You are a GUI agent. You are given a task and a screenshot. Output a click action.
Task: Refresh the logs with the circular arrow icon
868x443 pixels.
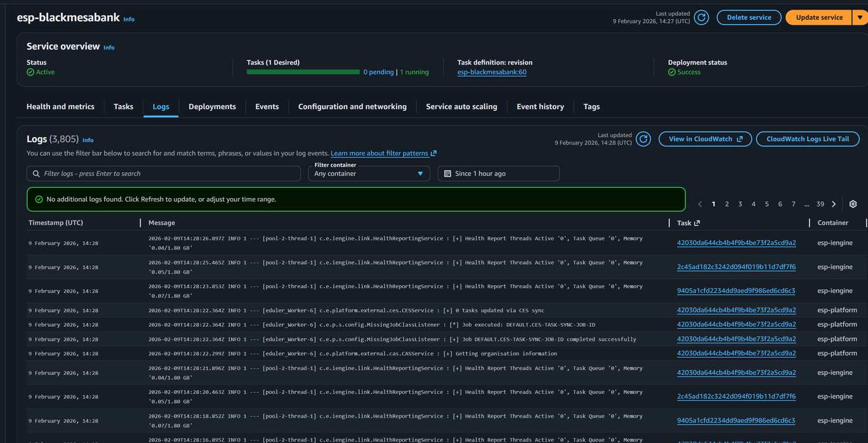pyautogui.click(x=643, y=139)
